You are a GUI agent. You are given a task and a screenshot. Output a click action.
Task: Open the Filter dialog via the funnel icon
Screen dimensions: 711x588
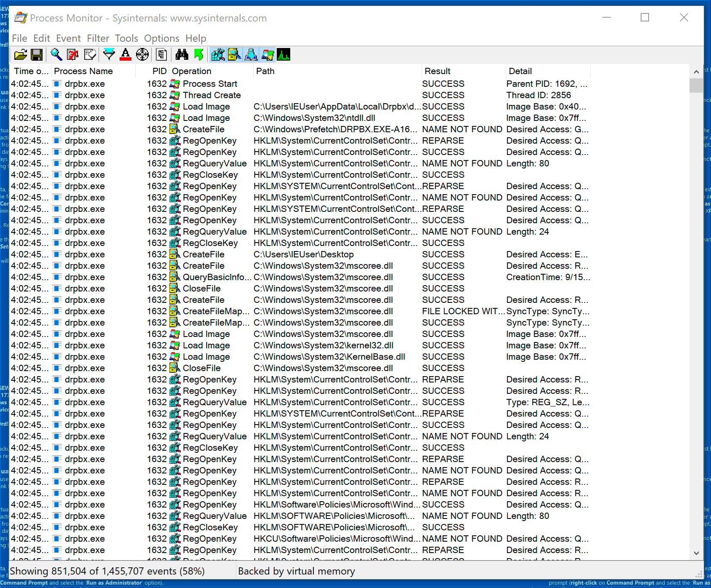click(x=109, y=55)
